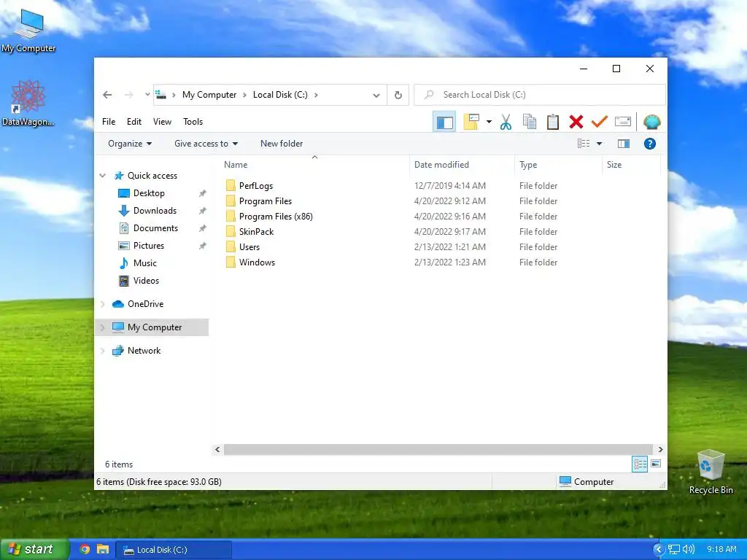Switch to details view status icon
747x560 pixels.
(x=640, y=464)
